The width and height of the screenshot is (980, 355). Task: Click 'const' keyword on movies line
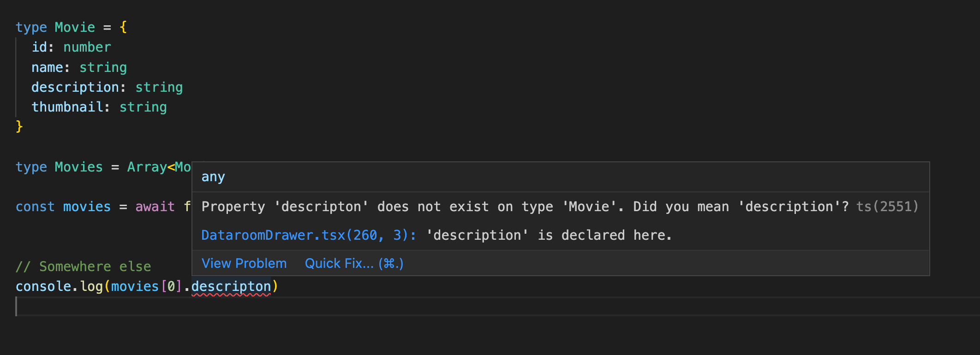point(35,207)
